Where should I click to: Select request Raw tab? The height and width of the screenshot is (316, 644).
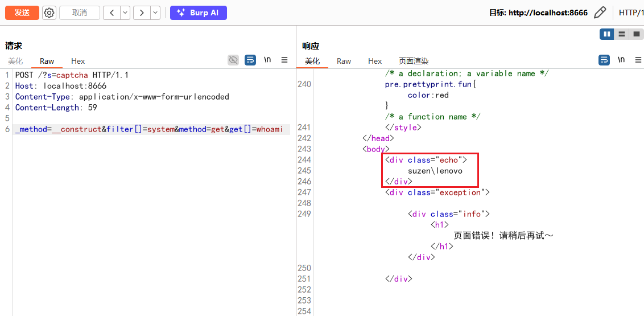pyautogui.click(x=47, y=61)
